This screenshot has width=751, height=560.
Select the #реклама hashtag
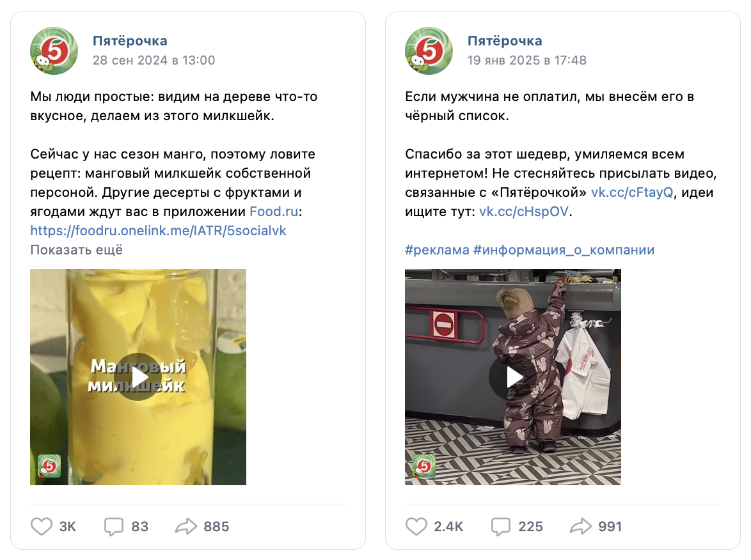tap(437, 250)
